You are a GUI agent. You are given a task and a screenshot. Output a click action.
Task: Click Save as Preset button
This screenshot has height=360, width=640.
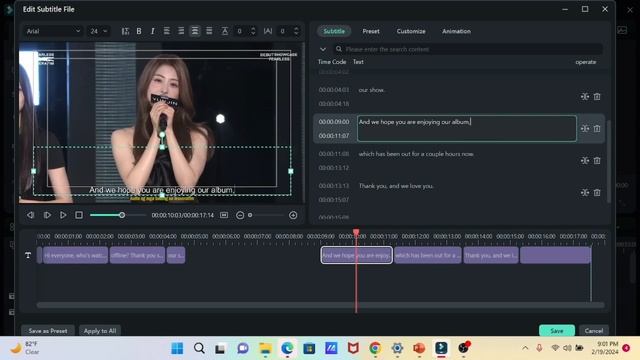[48, 331]
